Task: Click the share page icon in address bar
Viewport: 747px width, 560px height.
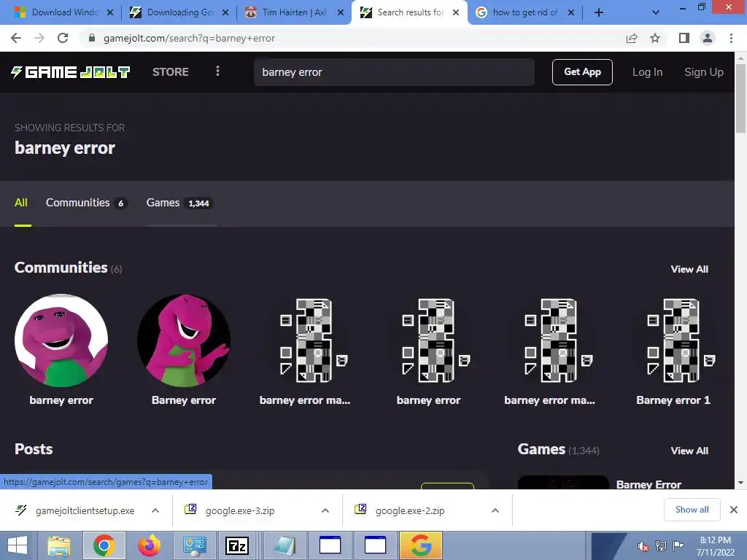Action: point(632,38)
